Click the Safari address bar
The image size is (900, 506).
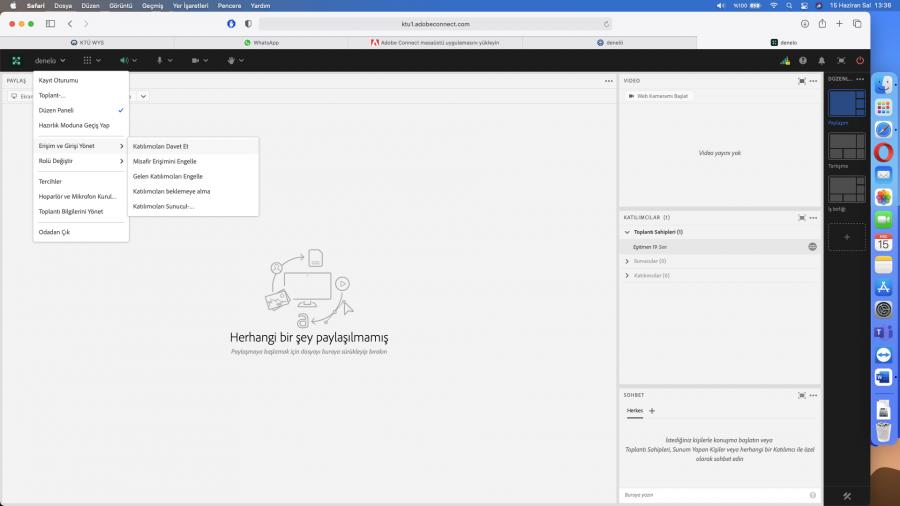[435, 24]
